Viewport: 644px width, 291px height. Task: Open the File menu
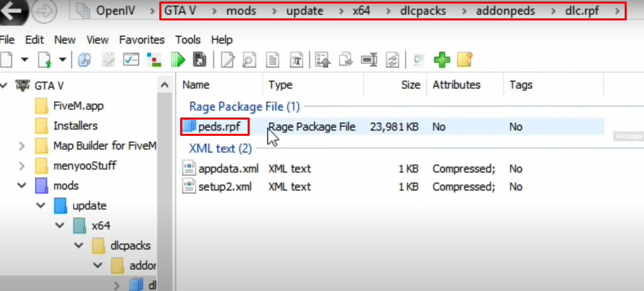coord(7,40)
